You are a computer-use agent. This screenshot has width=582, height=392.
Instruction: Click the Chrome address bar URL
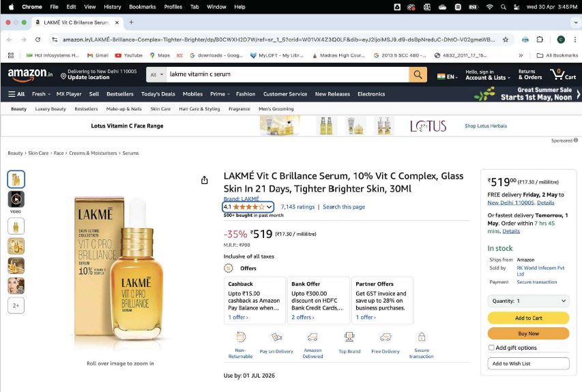[278, 40]
